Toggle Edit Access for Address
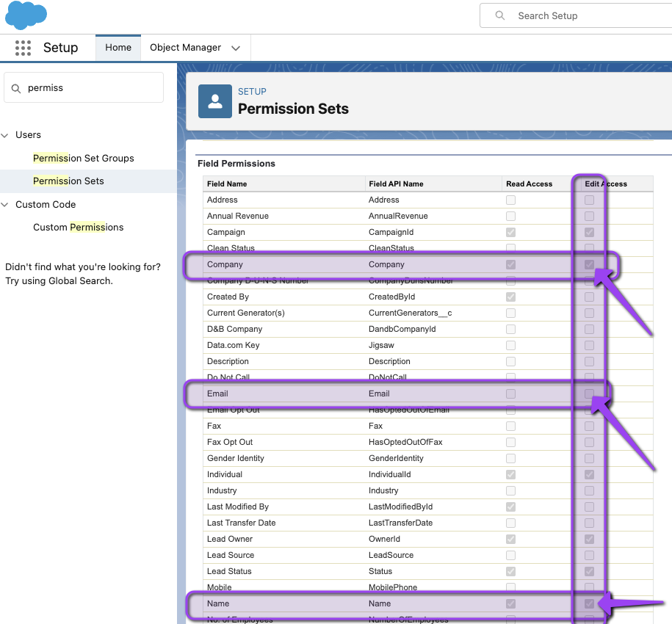 [589, 200]
